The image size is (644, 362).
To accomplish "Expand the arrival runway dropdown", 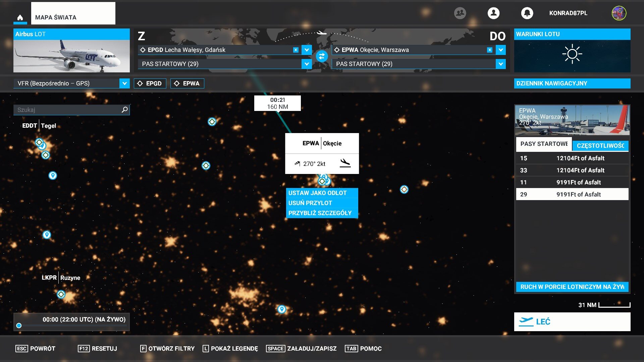I will pos(500,64).
